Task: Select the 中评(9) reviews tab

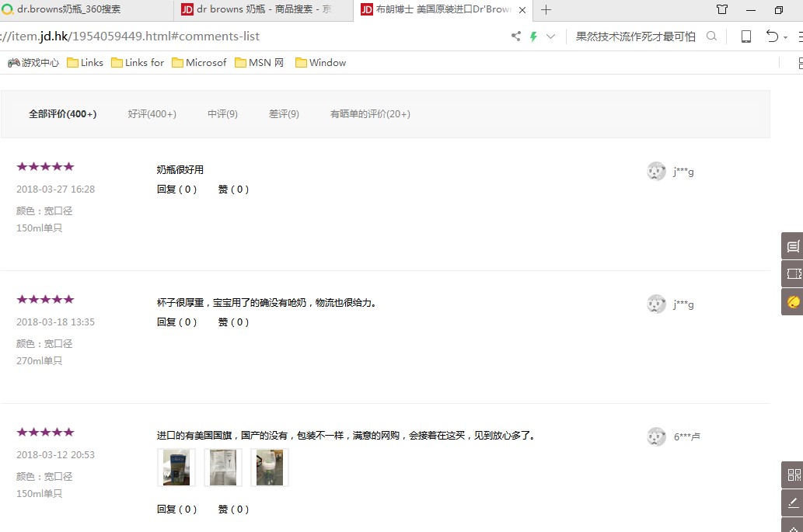Action: click(222, 114)
